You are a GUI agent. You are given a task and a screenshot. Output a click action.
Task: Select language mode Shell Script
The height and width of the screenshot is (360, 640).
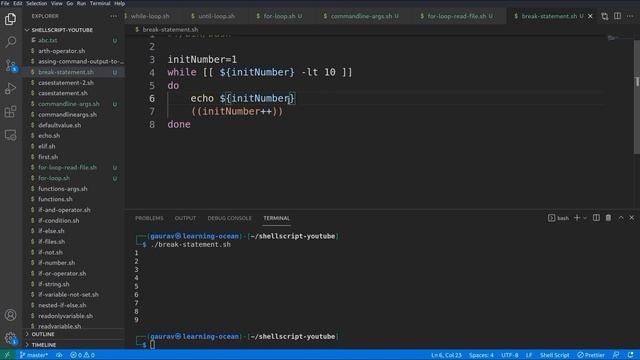click(554, 355)
